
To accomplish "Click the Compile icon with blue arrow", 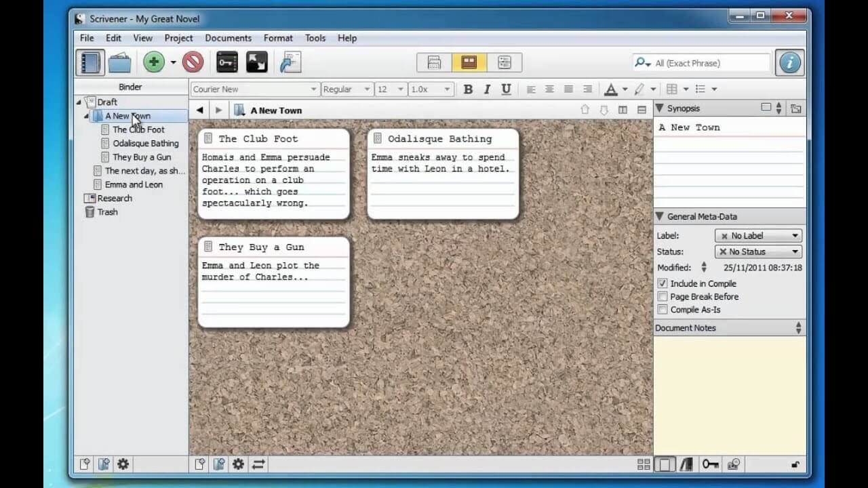I will coord(290,62).
